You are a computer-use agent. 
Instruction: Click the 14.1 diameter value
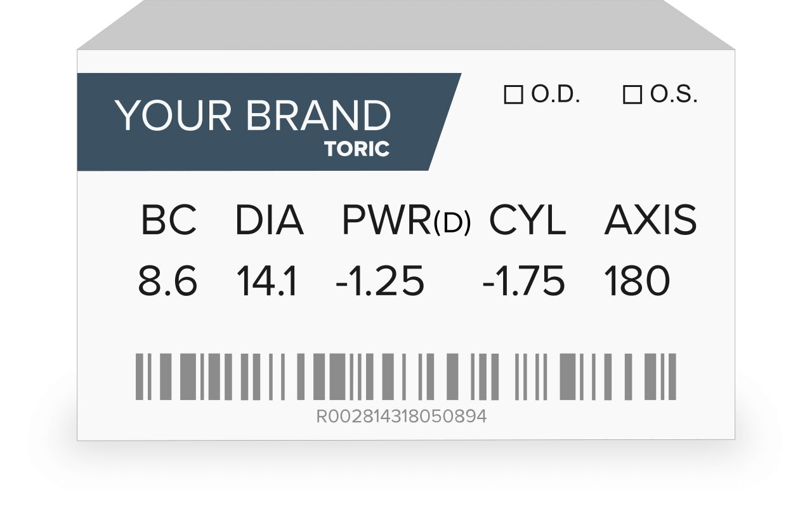[267, 282]
